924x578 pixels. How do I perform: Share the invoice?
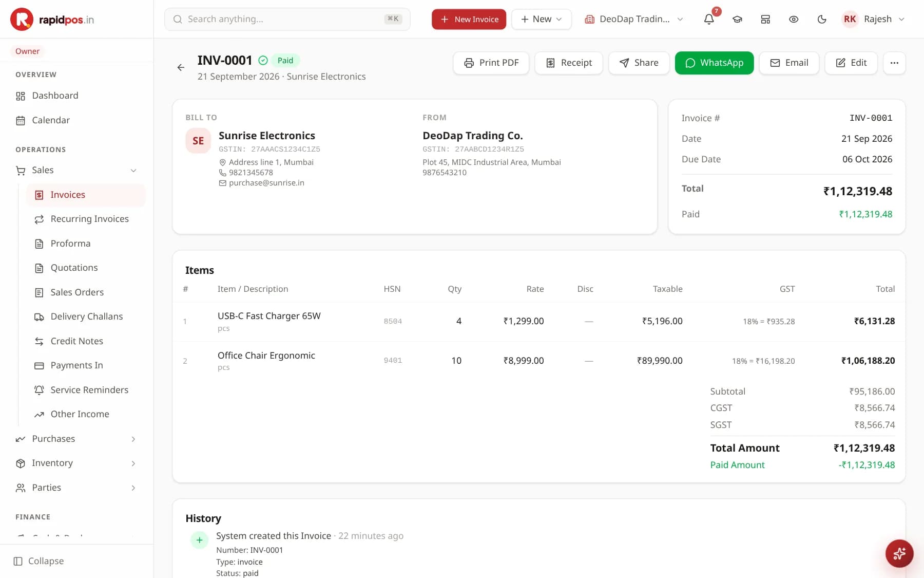point(639,63)
